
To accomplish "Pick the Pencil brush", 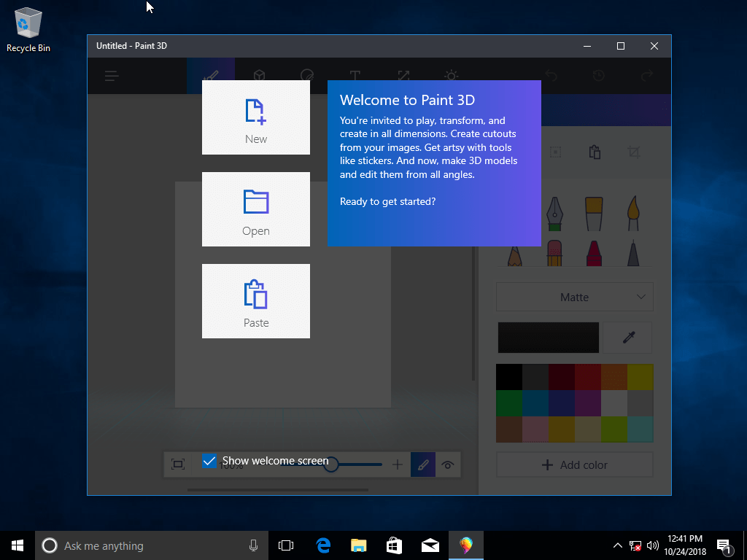I will point(515,256).
